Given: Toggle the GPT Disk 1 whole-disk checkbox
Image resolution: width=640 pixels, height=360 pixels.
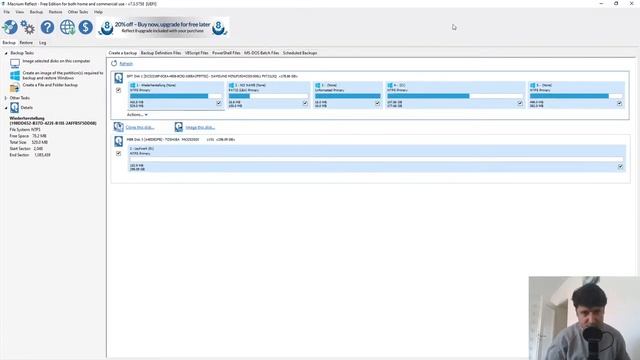Looking at the screenshot, I should click(118, 90).
